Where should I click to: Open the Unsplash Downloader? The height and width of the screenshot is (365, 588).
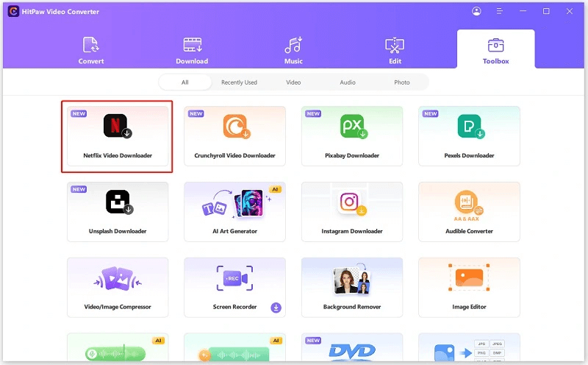[x=117, y=213]
